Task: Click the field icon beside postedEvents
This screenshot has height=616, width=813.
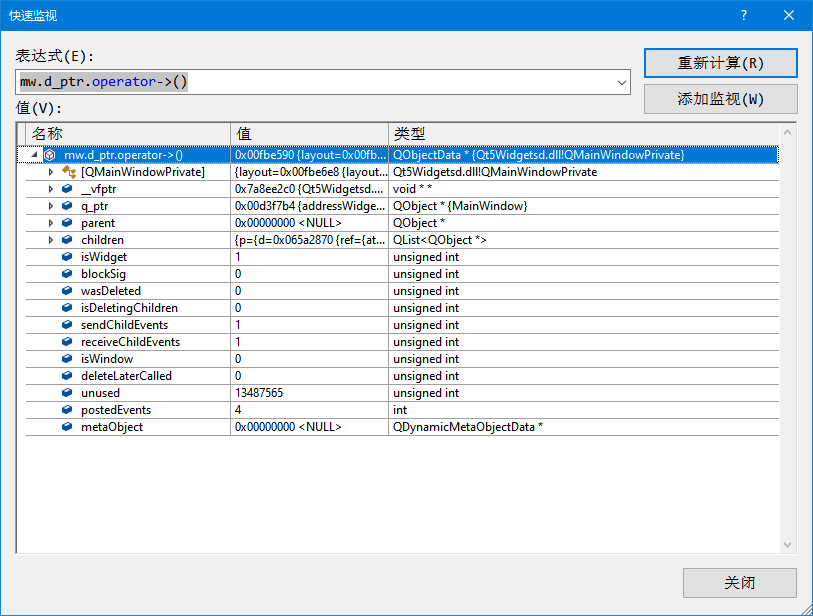Action: click(67, 410)
